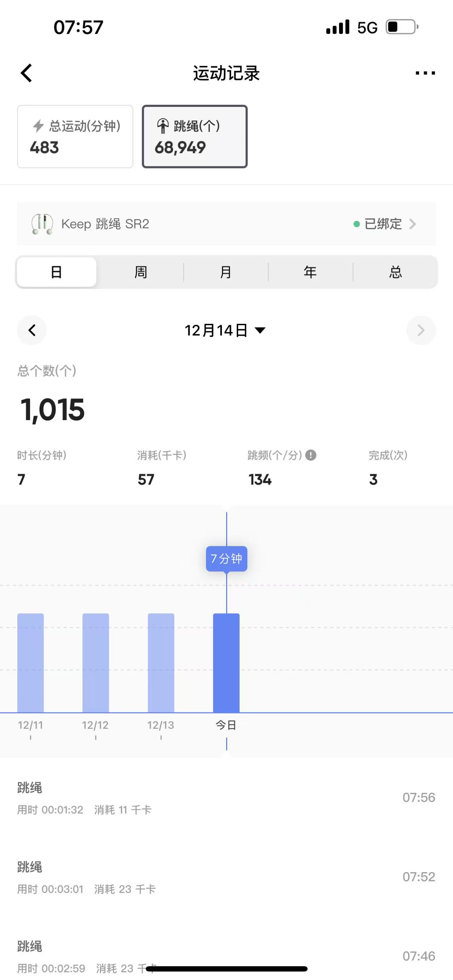Viewport: 453px width, 980px height.
Task: Tap the jump rope figure icon
Action: pyautogui.click(x=163, y=126)
